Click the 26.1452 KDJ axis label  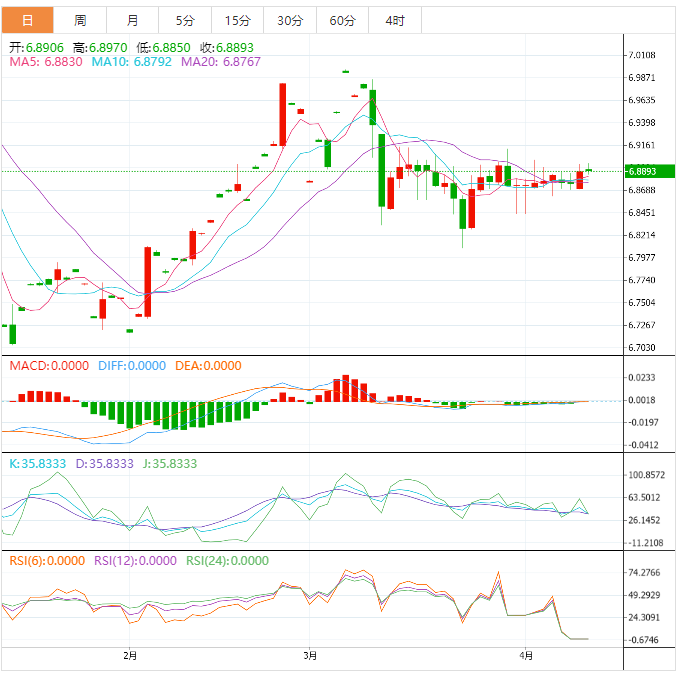pos(645,520)
